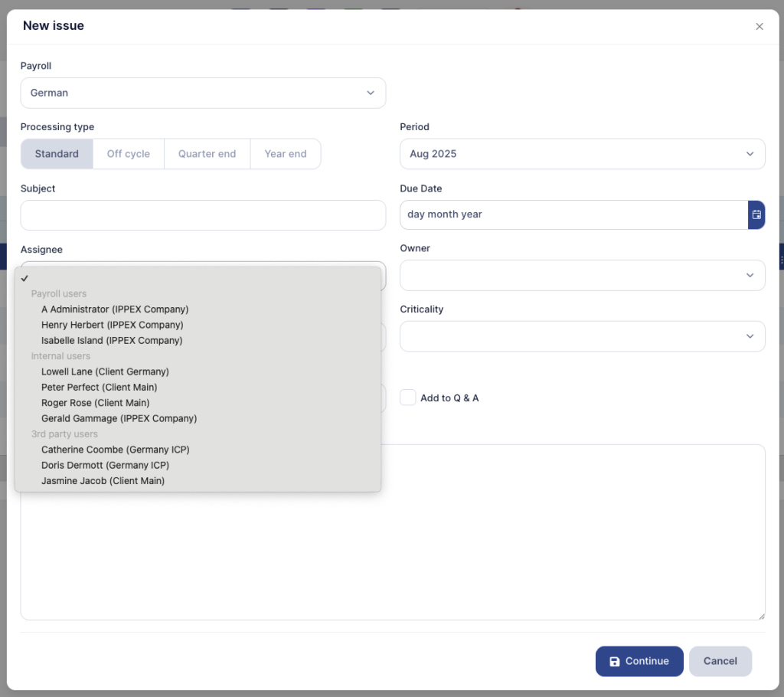Pick Catherine Coombe (Germany ICP)
Image resolution: width=784 pixels, height=697 pixels.
pyautogui.click(x=115, y=450)
